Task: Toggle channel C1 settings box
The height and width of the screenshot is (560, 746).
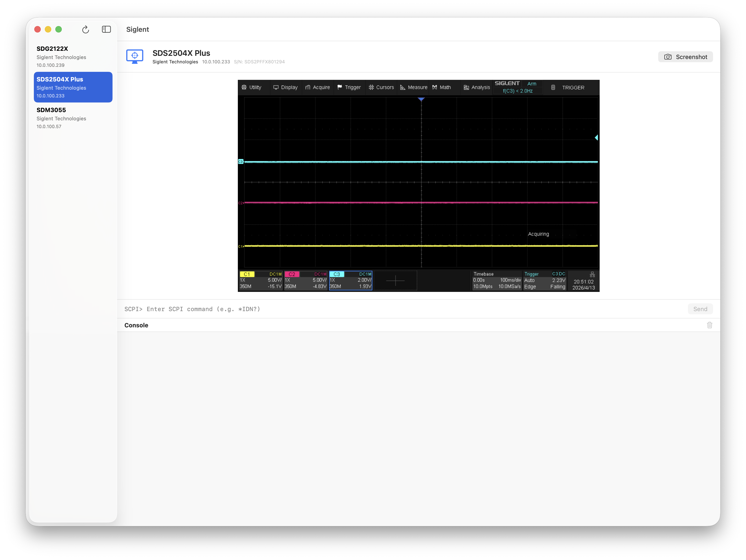Action: pyautogui.click(x=261, y=280)
